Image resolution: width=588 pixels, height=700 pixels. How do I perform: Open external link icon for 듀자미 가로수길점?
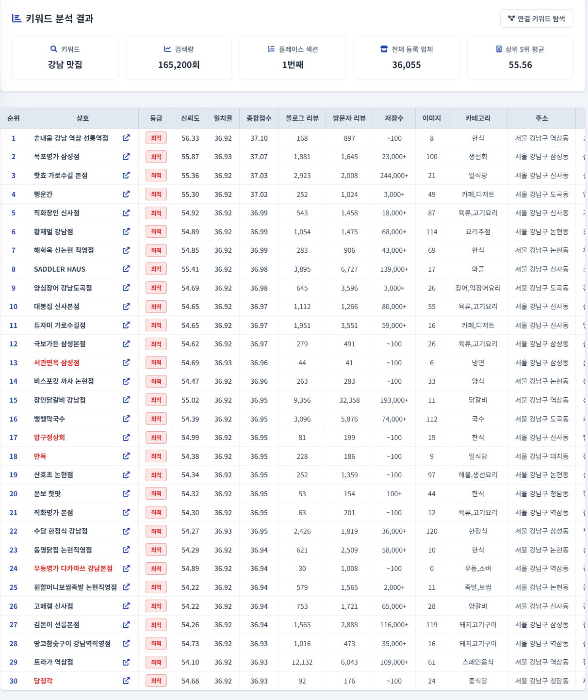(126, 325)
